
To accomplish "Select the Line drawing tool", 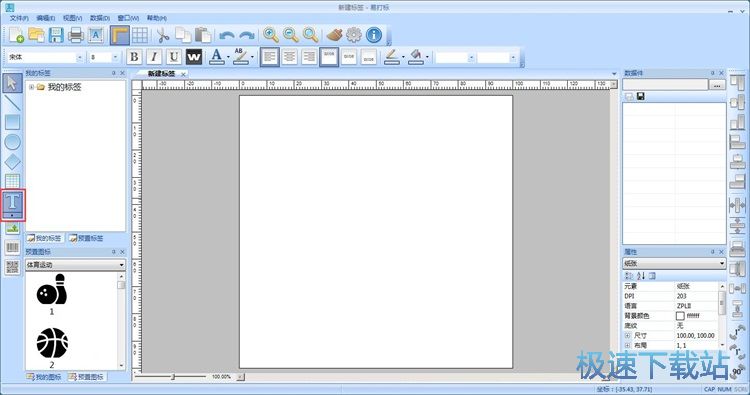I will tap(12, 103).
